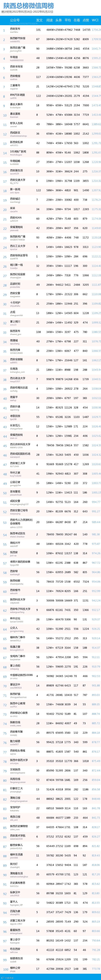101x980 pixels.
Task: Select the 在商洛 account name
Action: tap(14, 369)
